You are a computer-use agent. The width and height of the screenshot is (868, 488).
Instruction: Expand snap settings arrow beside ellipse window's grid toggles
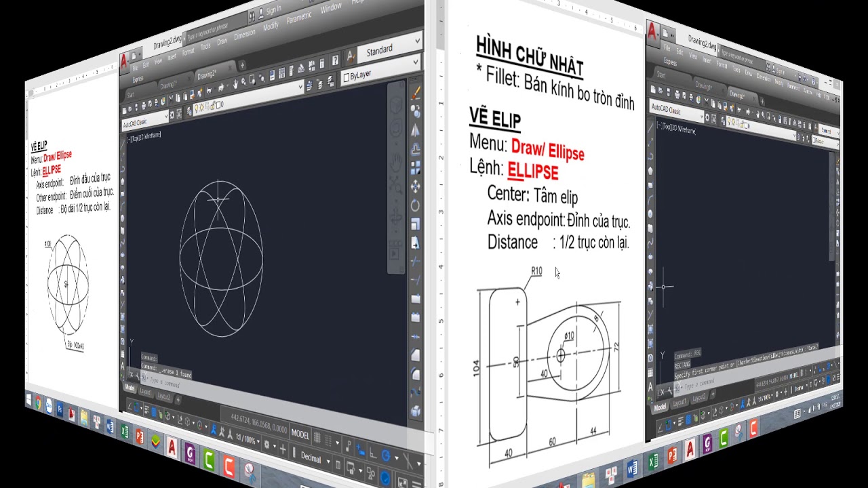click(x=337, y=443)
